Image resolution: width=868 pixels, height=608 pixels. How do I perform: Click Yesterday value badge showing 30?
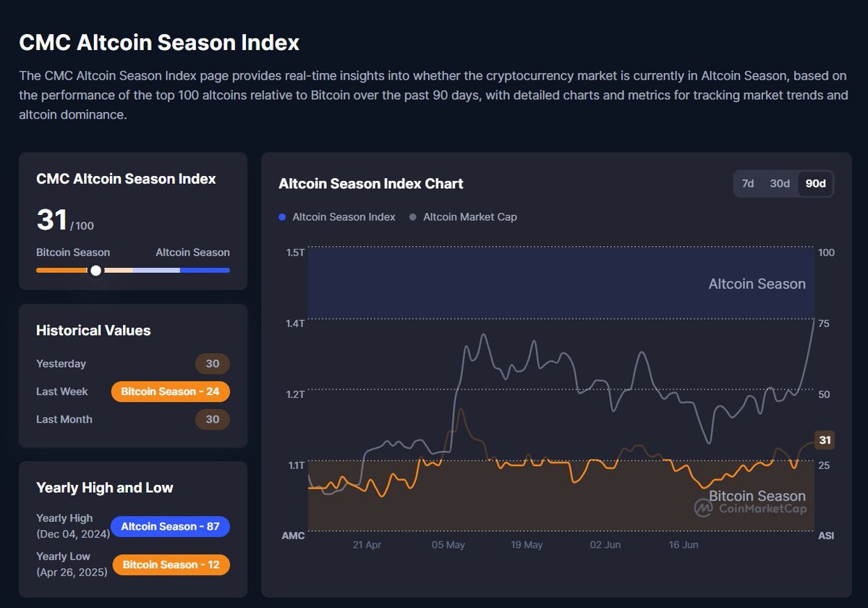[213, 364]
